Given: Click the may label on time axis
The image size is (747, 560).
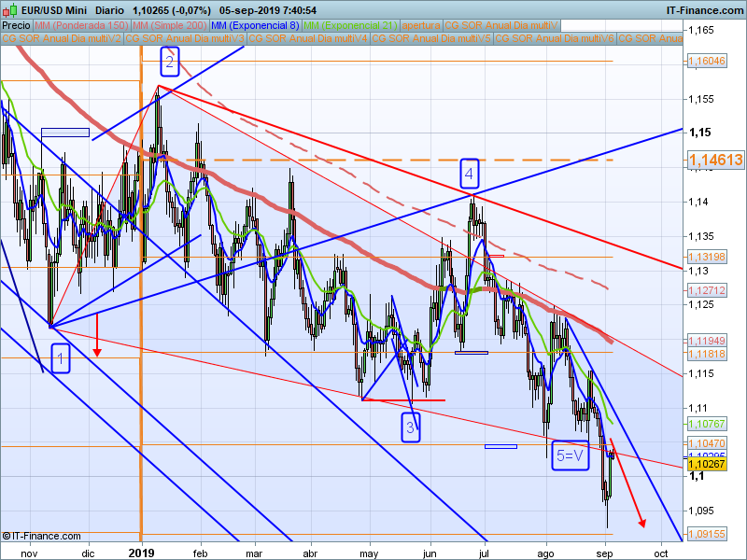Looking at the screenshot, I should coord(369,553).
